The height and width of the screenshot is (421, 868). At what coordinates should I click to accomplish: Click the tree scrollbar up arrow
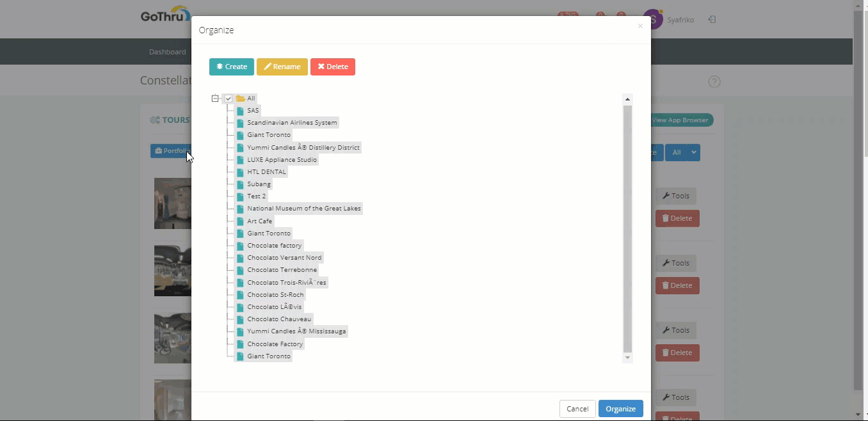[x=627, y=99]
